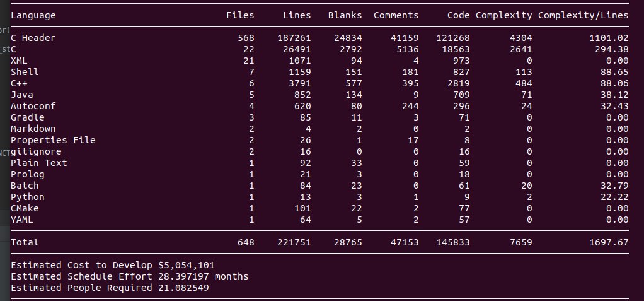Click the "XML" language label
Image resolution: width=644 pixels, height=301 pixels.
pos(19,61)
